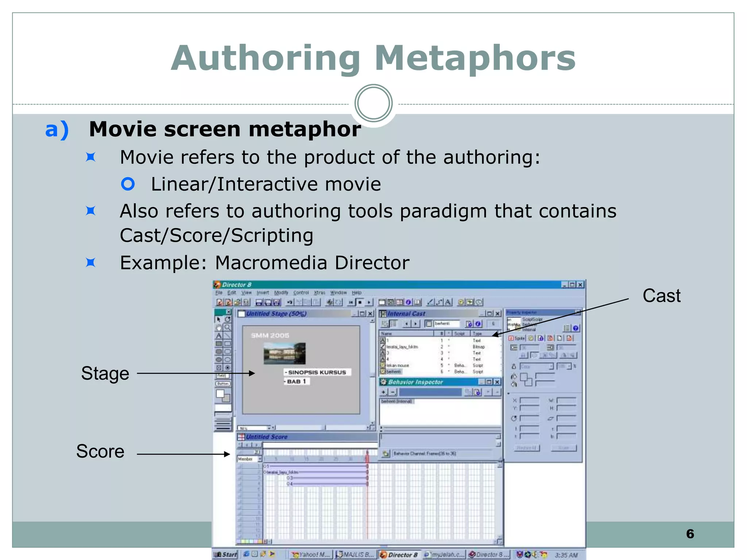Open the Stage window toolbar icon
747x560 pixels.
click(382, 302)
